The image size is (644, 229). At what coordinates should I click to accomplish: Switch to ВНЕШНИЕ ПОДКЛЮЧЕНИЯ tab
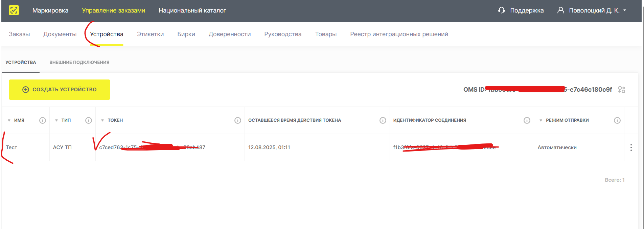[79, 63]
